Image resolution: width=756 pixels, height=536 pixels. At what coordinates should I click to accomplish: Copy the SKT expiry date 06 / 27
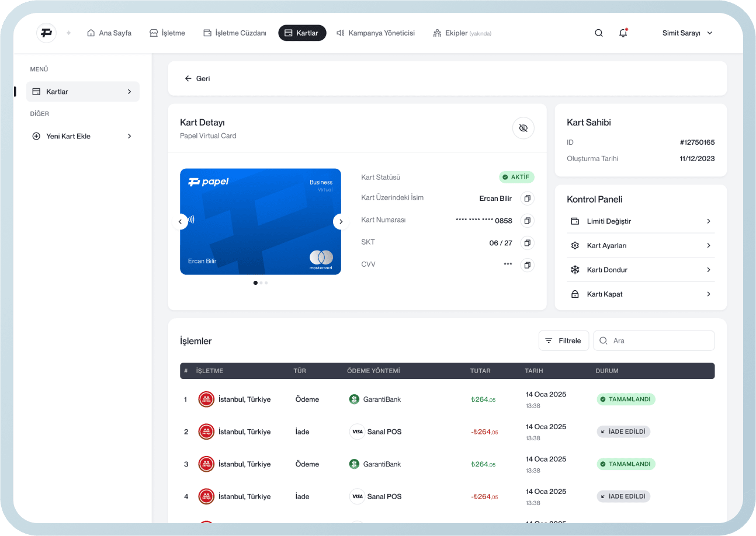click(x=527, y=243)
